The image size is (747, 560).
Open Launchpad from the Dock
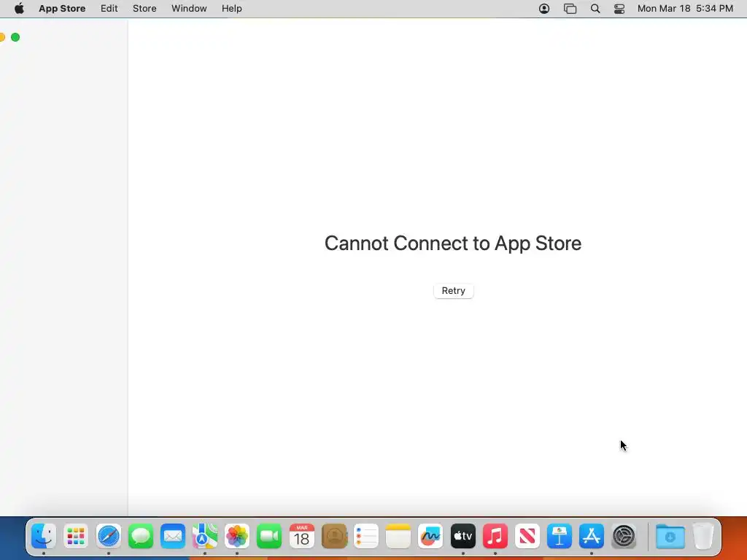pos(76,536)
